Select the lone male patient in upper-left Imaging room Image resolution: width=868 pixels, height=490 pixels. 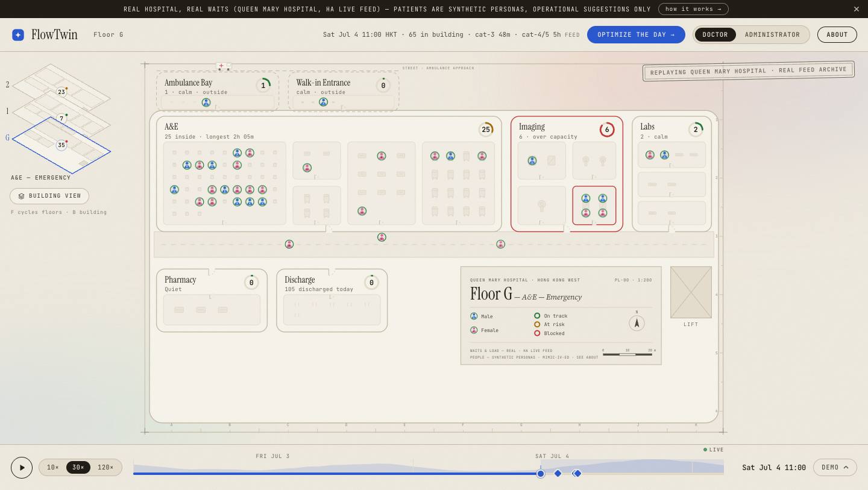[532, 161]
